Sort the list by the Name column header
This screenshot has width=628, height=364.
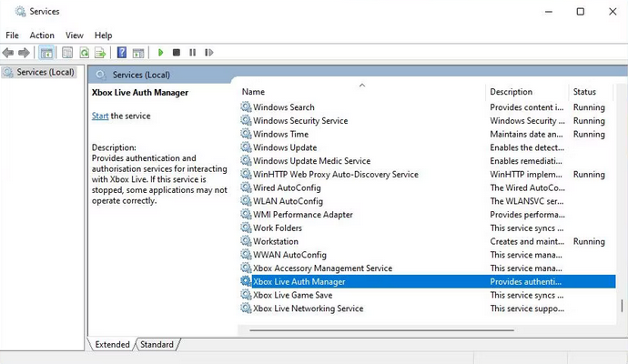click(253, 92)
